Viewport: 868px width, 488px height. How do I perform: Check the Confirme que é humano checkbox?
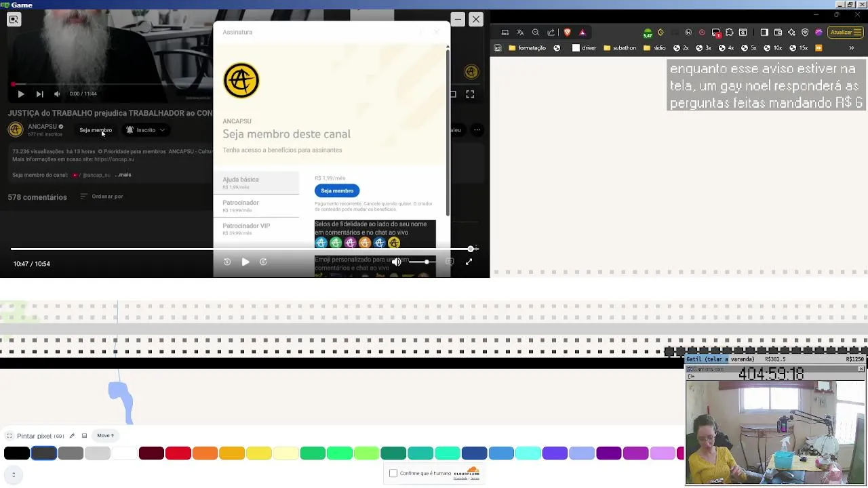(x=393, y=473)
